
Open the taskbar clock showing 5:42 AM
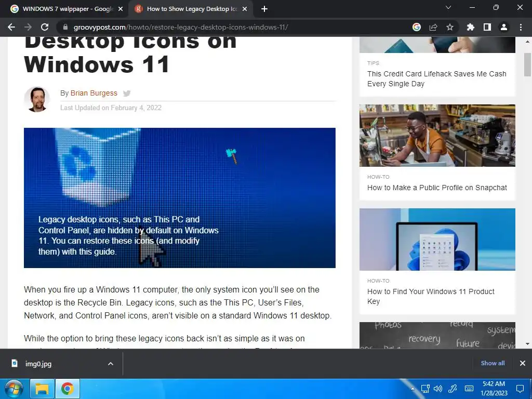tap(494, 389)
